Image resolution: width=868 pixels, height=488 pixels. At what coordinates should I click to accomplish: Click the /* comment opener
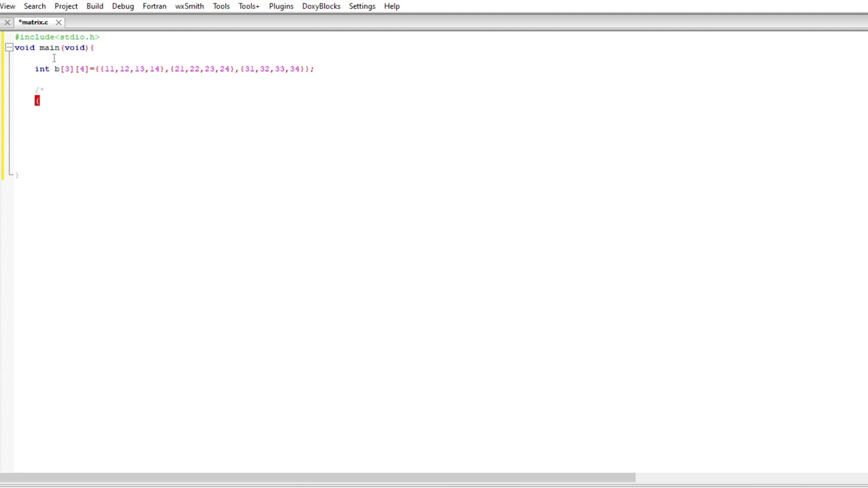(39, 89)
